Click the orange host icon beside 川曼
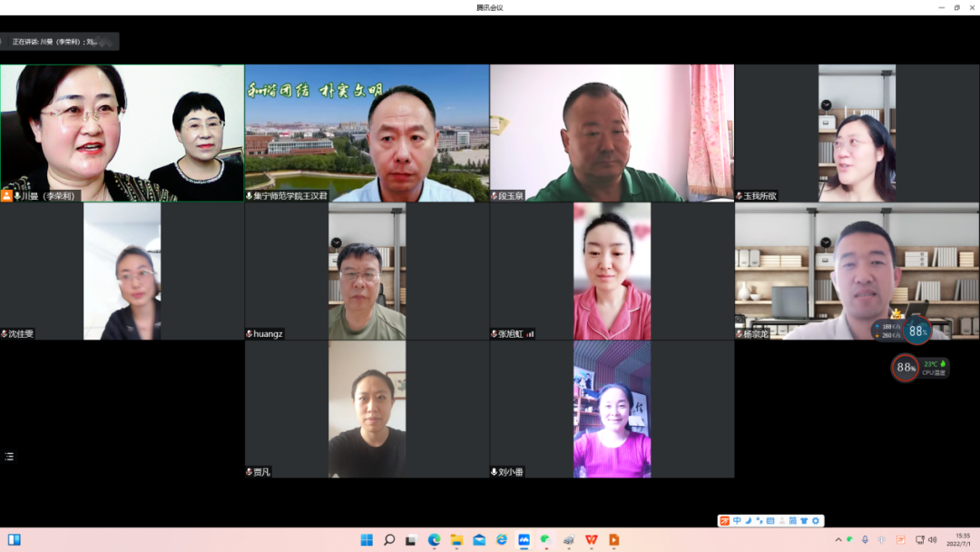This screenshot has height=552, width=980. 7,195
